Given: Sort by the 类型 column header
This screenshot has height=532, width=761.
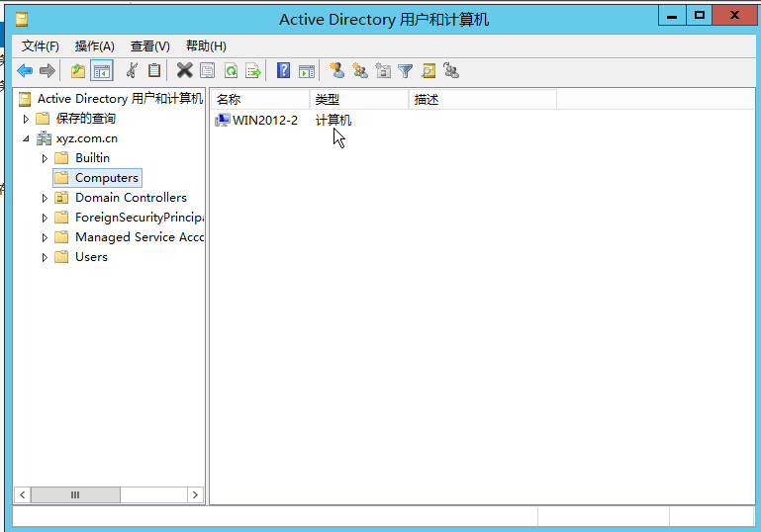Looking at the screenshot, I should tap(359, 100).
